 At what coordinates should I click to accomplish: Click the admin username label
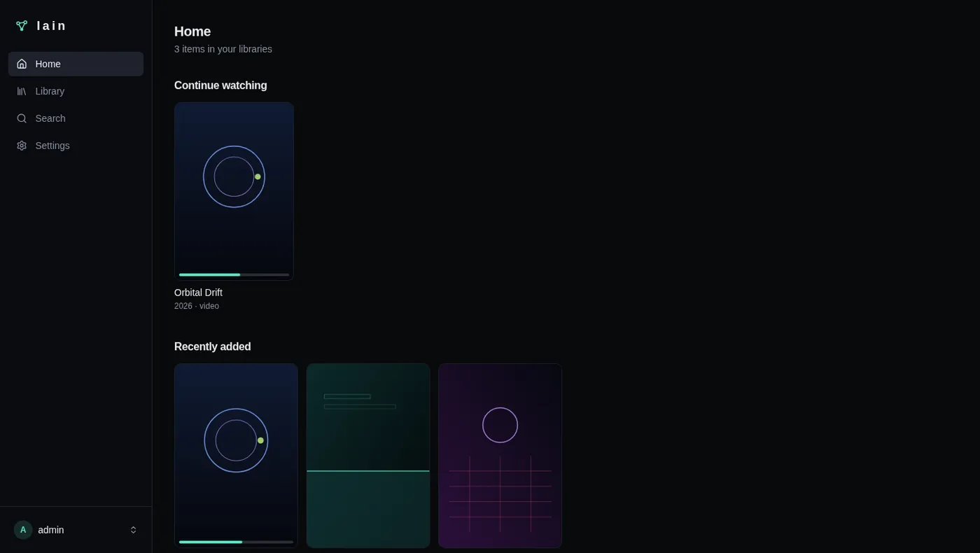(51, 530)
